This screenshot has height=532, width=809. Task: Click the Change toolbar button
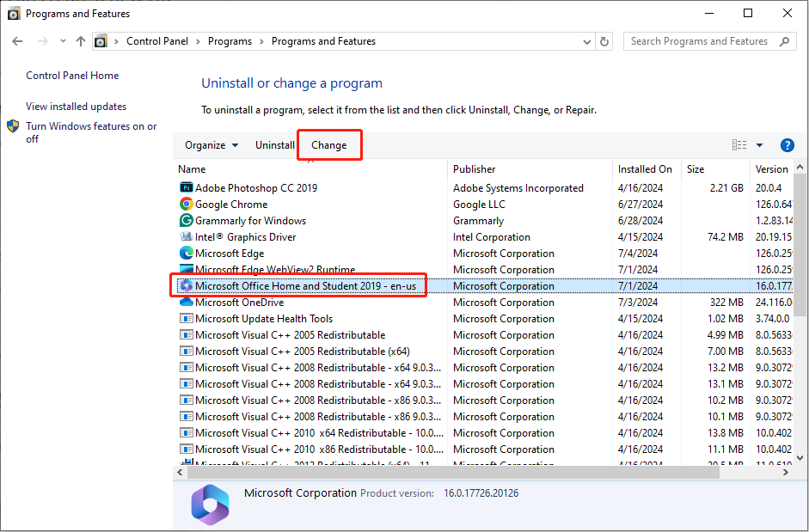click(x=329, y=145)
